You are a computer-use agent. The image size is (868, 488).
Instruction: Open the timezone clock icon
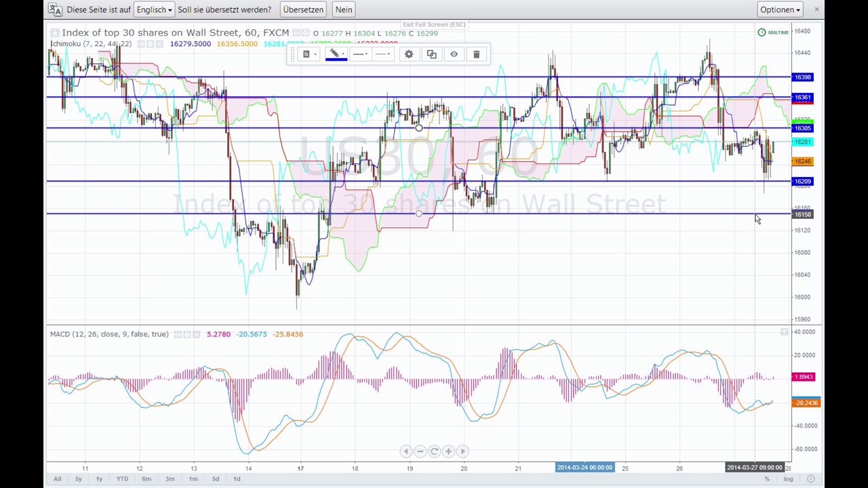click(x=810, y=479)
